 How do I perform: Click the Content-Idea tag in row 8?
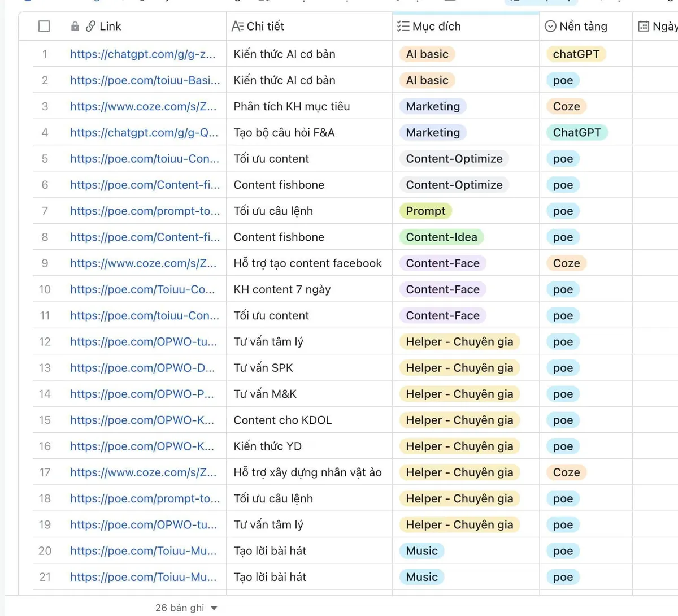pos(441,237)
